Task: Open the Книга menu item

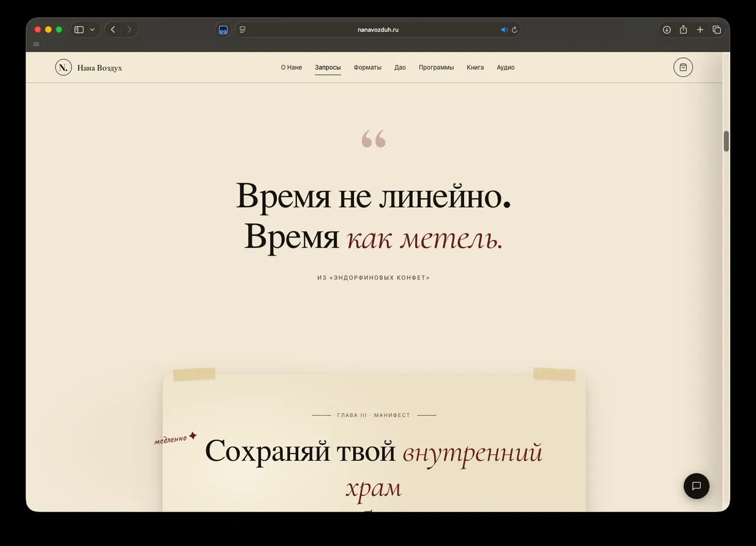Action: tap(475, 67)
